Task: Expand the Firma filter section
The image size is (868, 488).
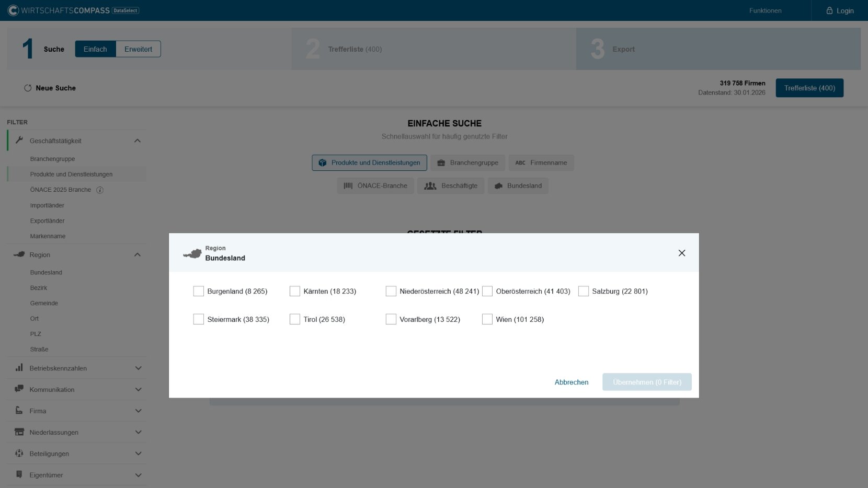Action: [138, 411]
